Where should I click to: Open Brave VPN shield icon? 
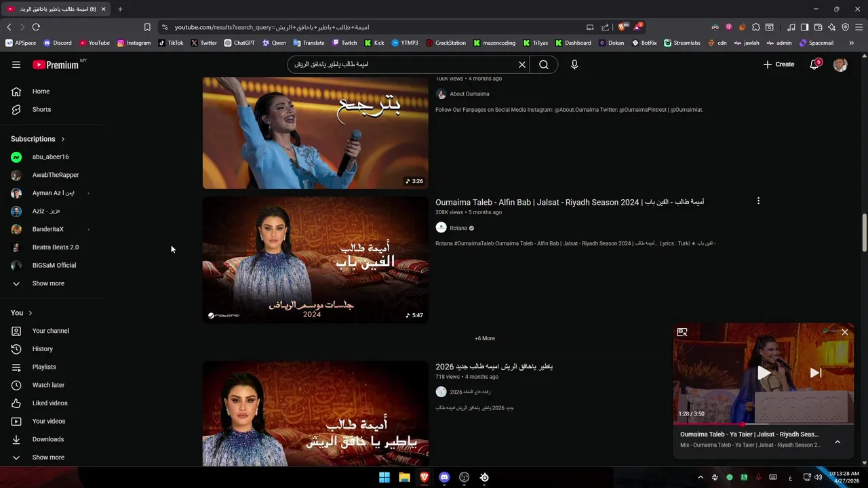845,27
